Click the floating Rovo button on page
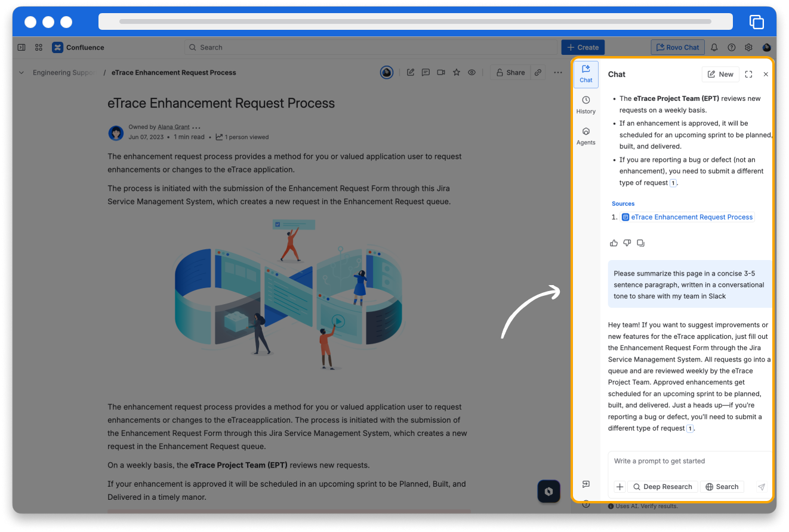 (548, 491)
